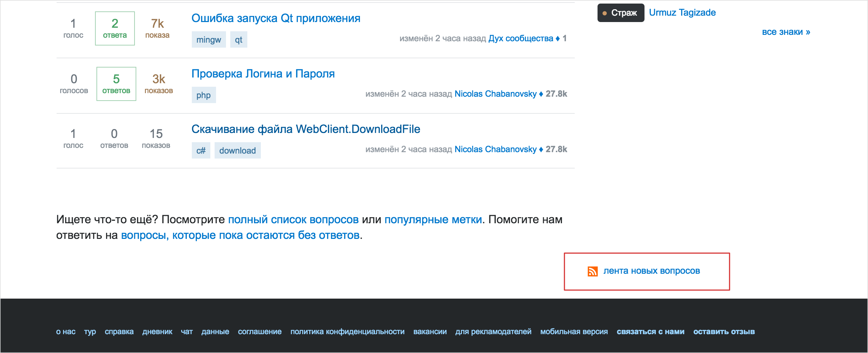Image resolution: width=868 pixels, height=353 pixels.
Task: Click '7k показа' view count
Action: click(x=157, y=28)
